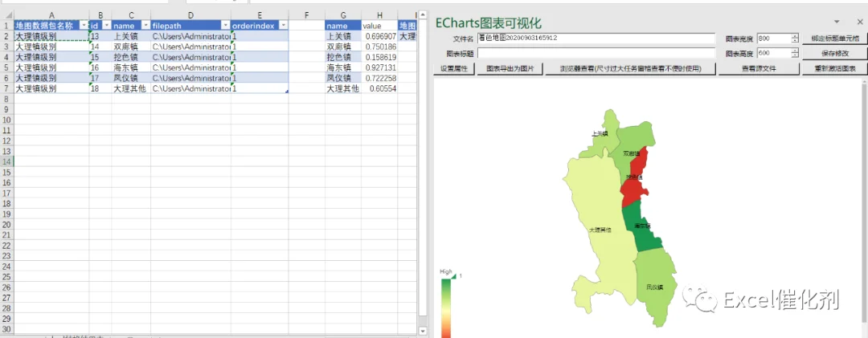Click the worksheet vertical scrollbar thumb
Image resolution: width=868 pixels, height=338 pixels.
(x=423, y=166)
